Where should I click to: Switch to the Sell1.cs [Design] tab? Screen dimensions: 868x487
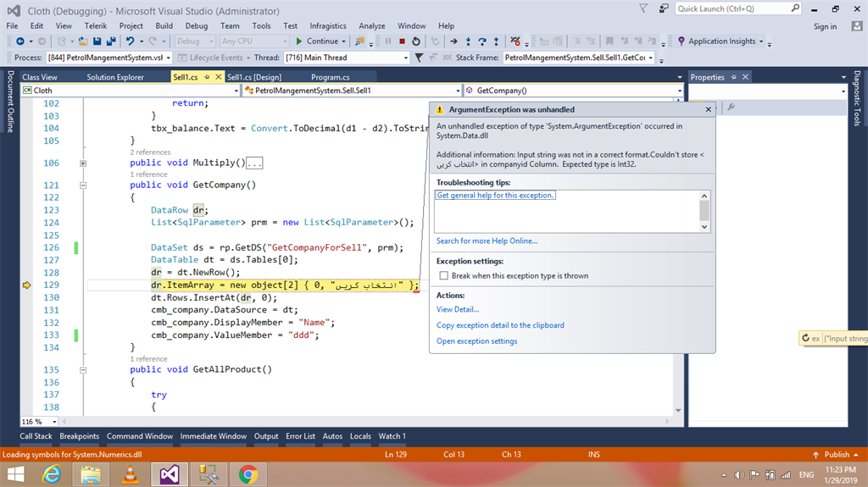click(x=254, y=77)
